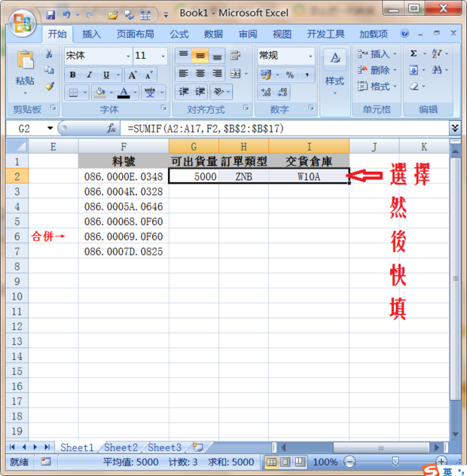Click the Redo arrow icon

(90, 14)
